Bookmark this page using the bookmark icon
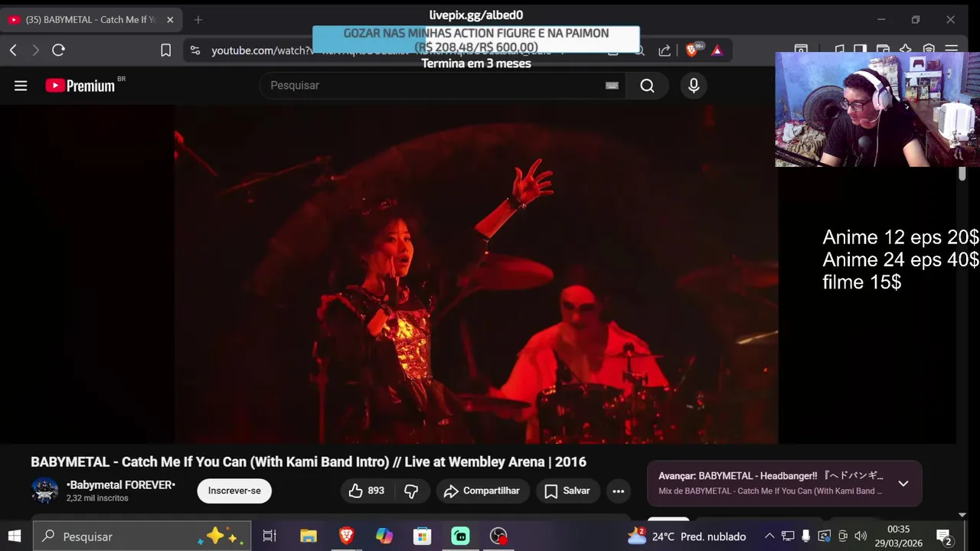Viewport: 980px width, 551px height. 165,50
